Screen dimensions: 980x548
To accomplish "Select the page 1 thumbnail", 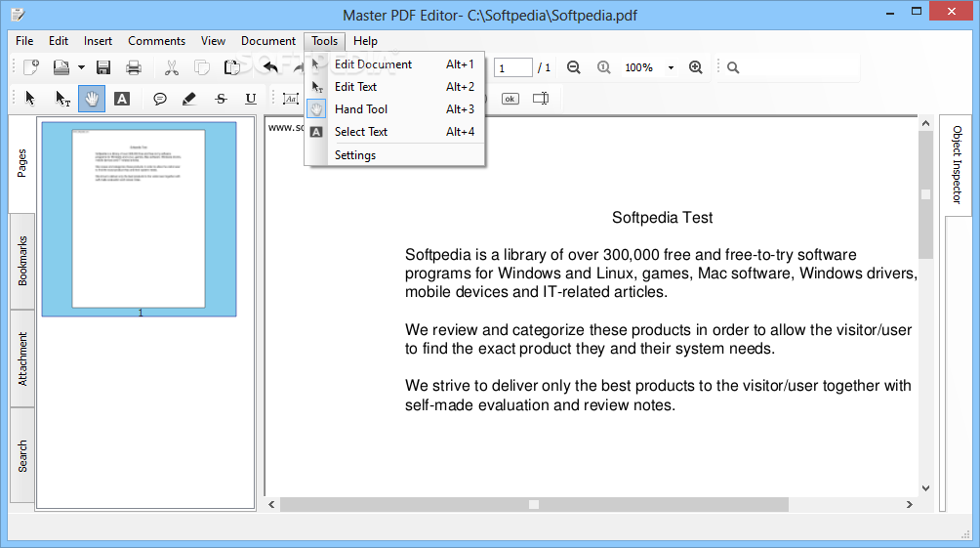I will [139, 219].
